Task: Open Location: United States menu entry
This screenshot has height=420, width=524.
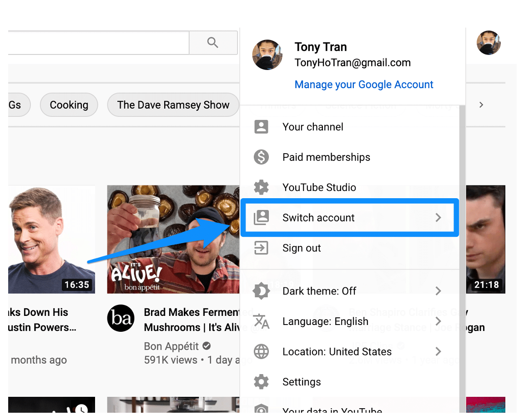Action: [350, 351]
